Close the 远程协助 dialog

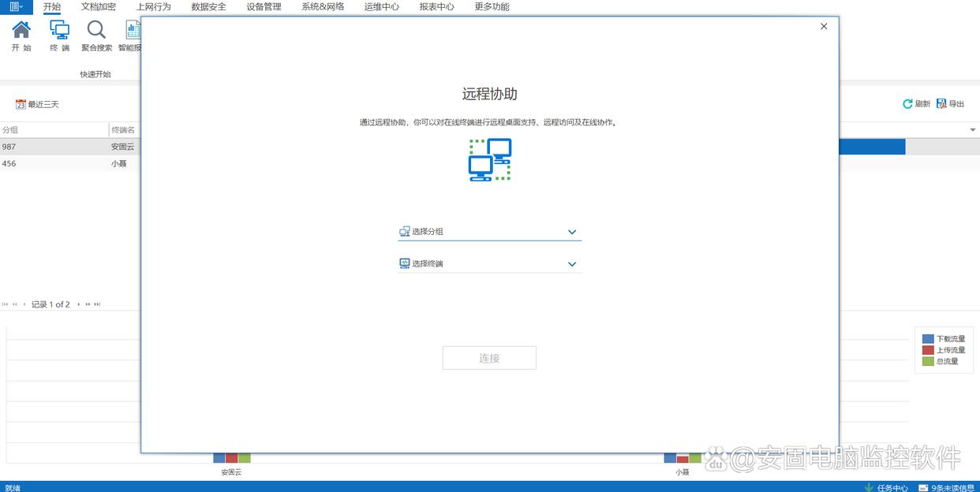pyautogui.click(x=824, y=26)
